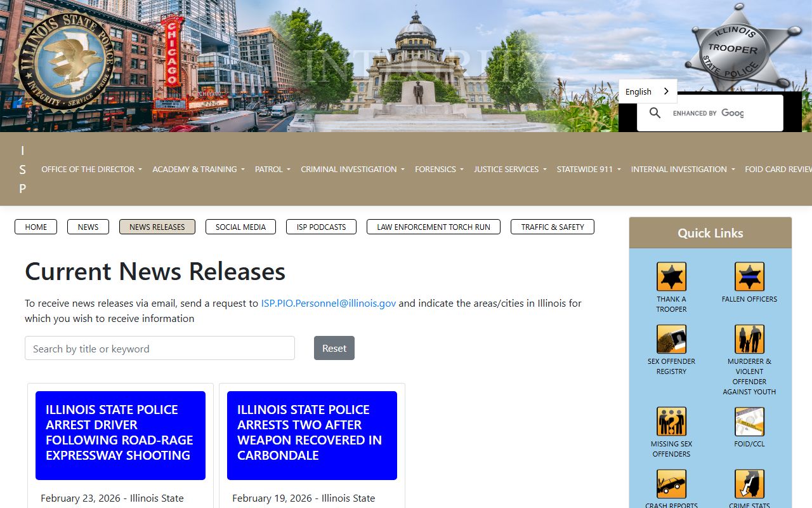Open road-rage expressway shooting news release
Screen dimensions: 812x508
(121, 435)
